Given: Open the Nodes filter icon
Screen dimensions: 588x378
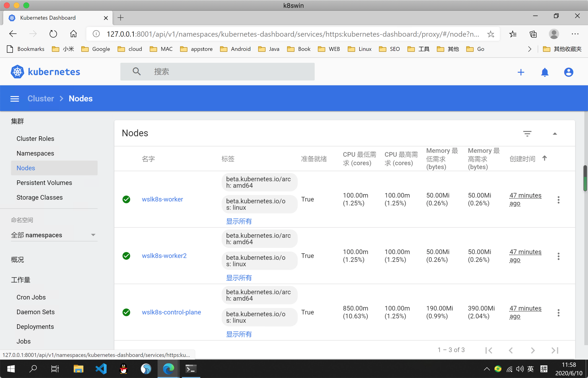Looking at the screenshot, I should click(x=527, y=134).
